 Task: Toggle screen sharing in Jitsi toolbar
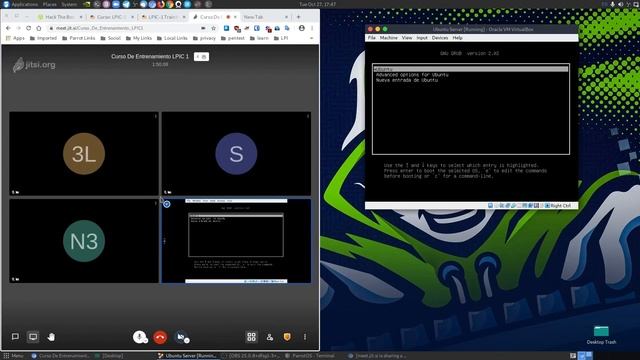click(x=33, y=337)
